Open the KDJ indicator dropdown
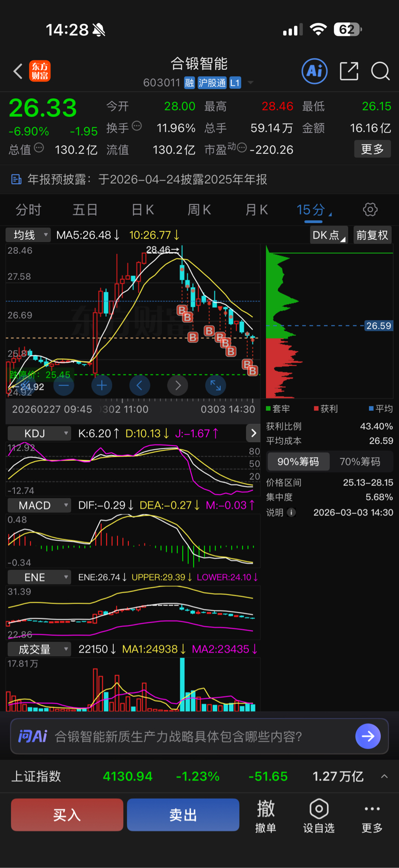This screenshot has height=868, width=399. coord(39,433)
